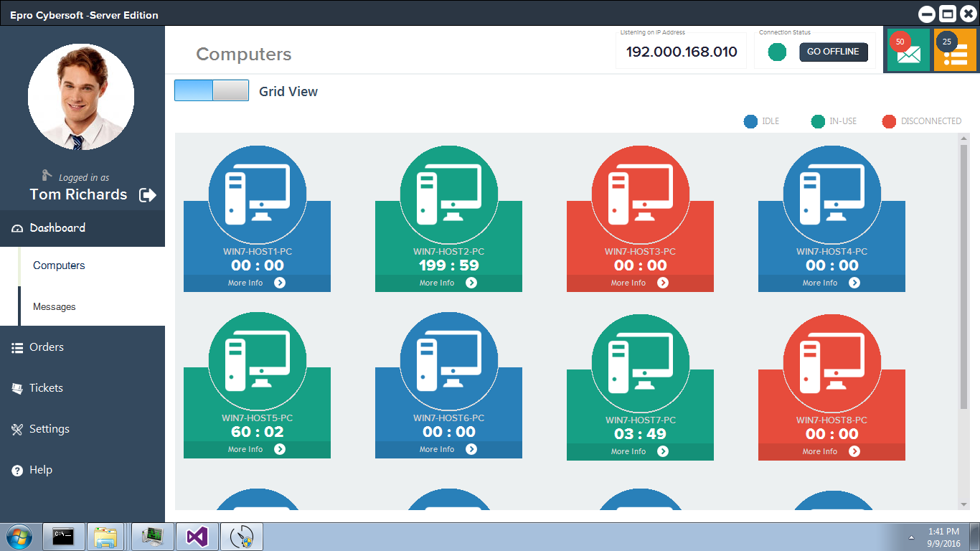Click the blue IDLE legend circle

pos(751,121)
